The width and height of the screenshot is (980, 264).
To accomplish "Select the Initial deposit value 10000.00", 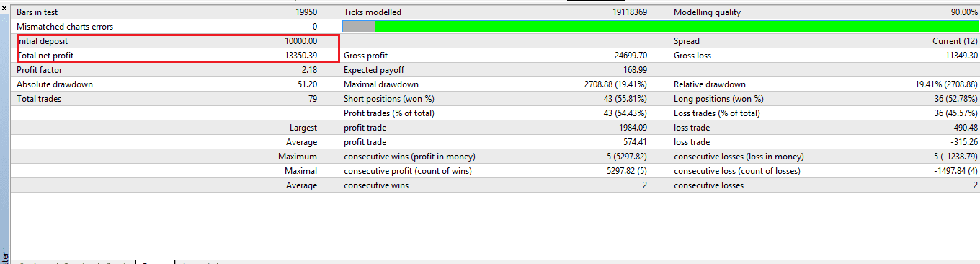I will (x=300, y=41).
